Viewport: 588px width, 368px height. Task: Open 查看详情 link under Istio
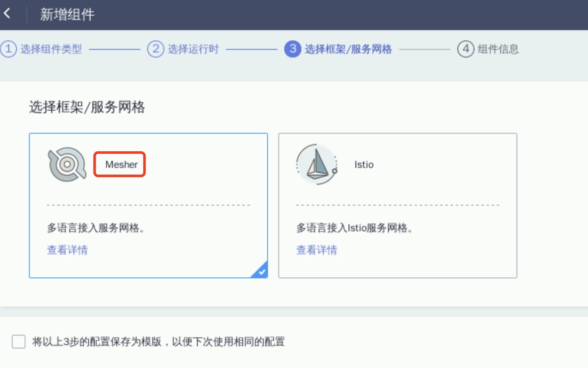coord(316,250)
